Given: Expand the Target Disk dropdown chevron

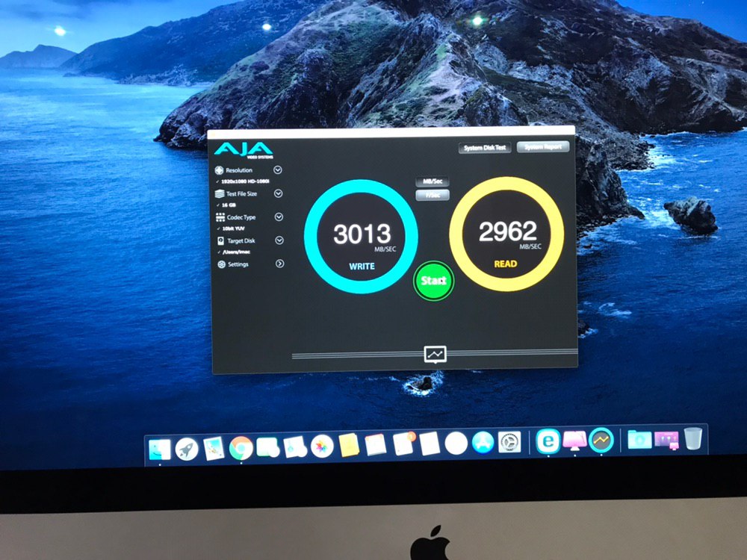Looking at the screenshot, I should point(279,240).
